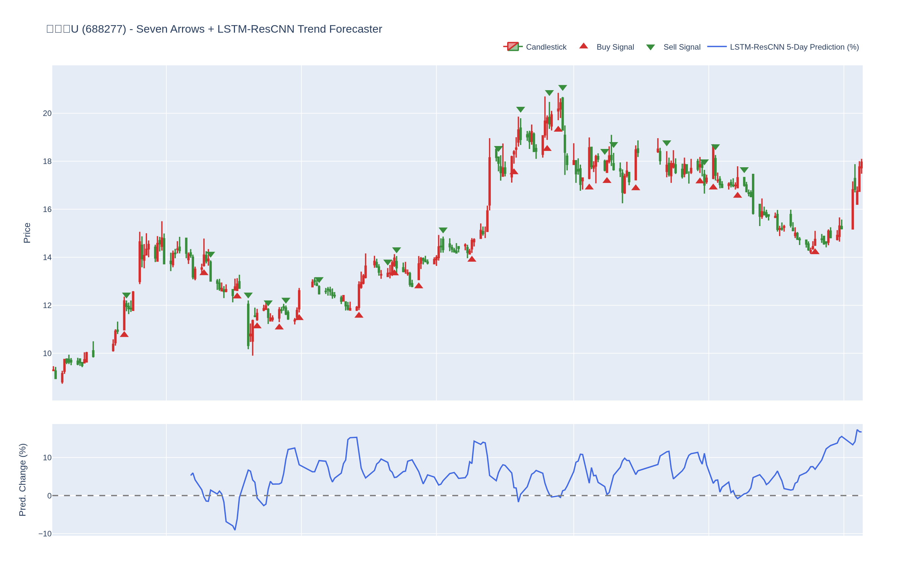
Task: Click the green Sell Signal legend triangle
Action: tap(650, 47)
